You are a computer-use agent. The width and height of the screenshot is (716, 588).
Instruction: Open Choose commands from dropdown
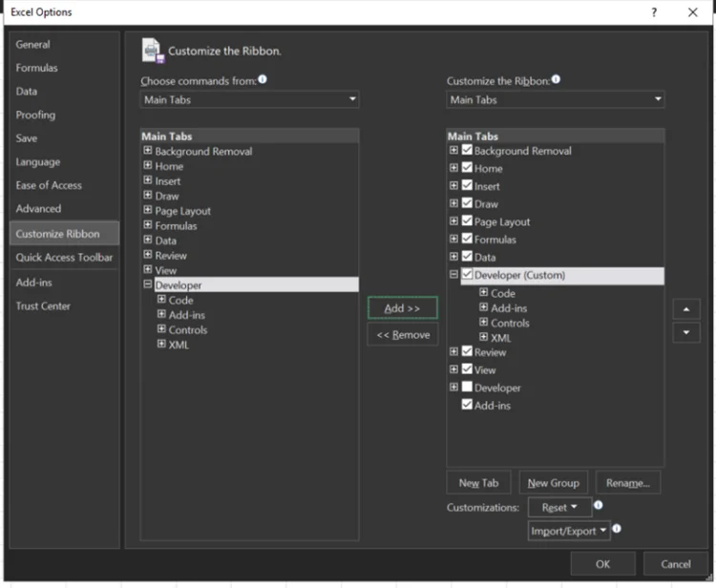[249, 99]
